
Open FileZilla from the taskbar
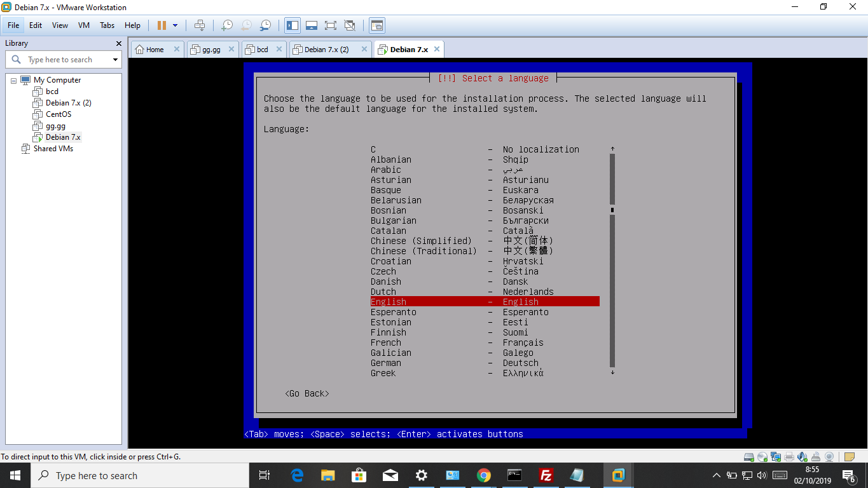pos(546,475)
